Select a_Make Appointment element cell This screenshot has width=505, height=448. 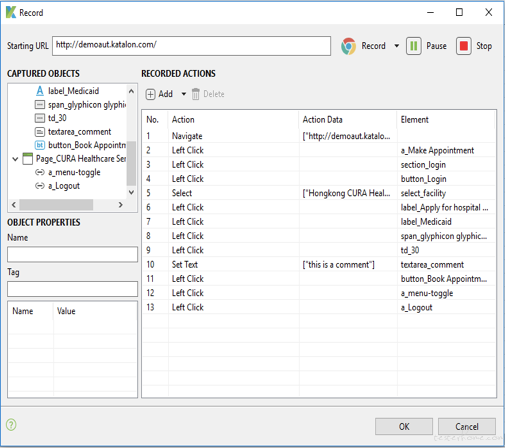(446, 150)
